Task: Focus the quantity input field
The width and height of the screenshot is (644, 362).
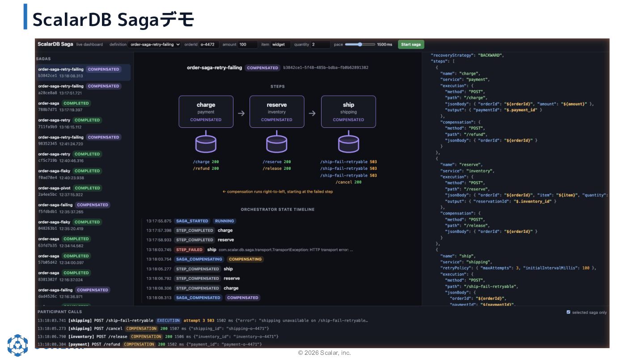Action: point(320,45)
